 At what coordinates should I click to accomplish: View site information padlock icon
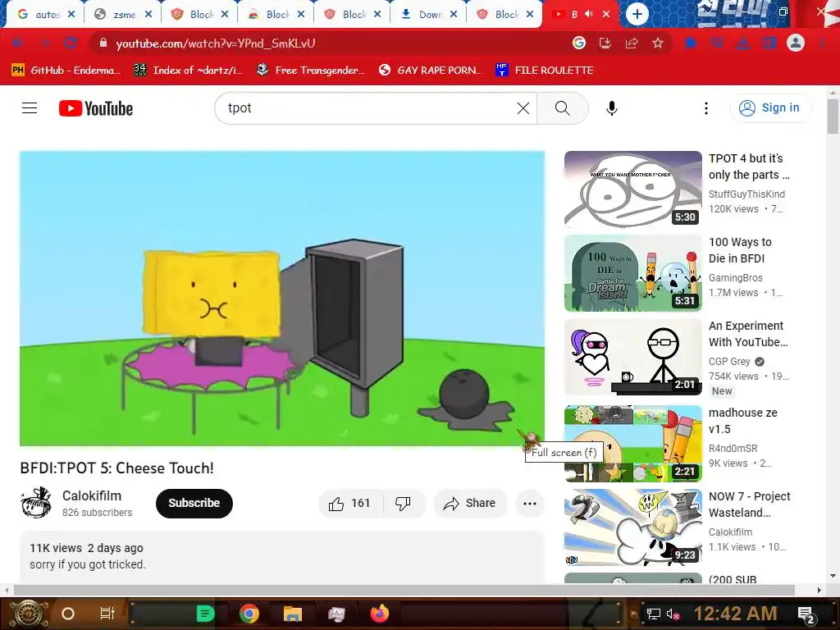click(x=103, y=43)
